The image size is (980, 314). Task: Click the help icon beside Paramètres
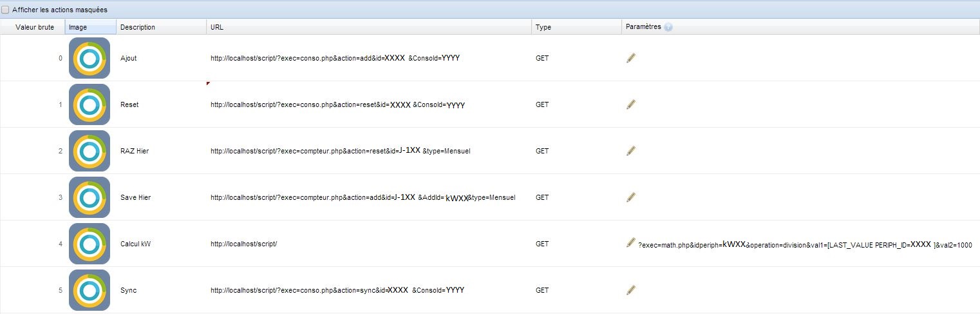coord(668,27)
